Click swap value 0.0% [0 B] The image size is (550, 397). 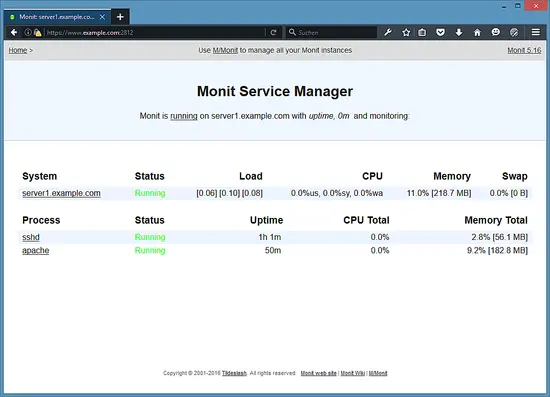tap(509, 193)
